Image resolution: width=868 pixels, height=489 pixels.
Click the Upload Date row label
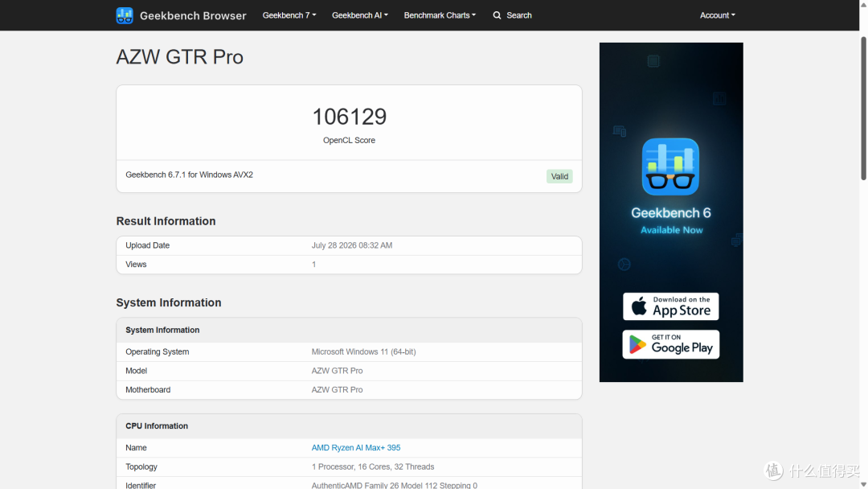(x=147, y=245)
